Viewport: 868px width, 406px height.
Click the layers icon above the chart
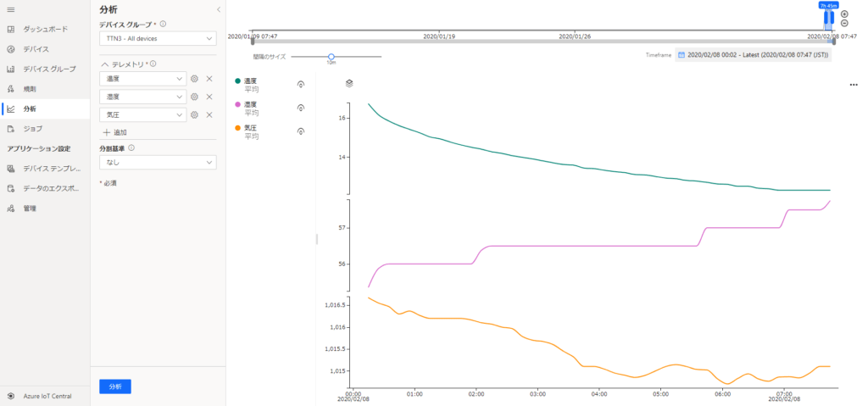point(349,84)
